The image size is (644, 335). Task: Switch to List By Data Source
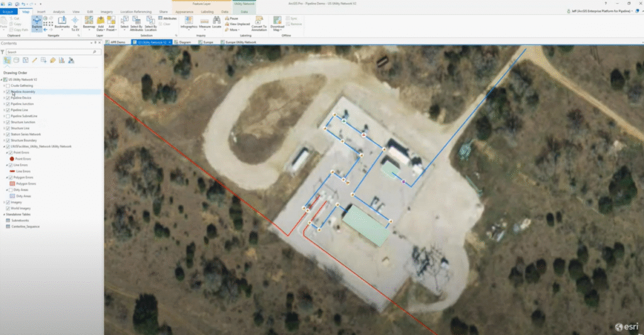[16, 60]
